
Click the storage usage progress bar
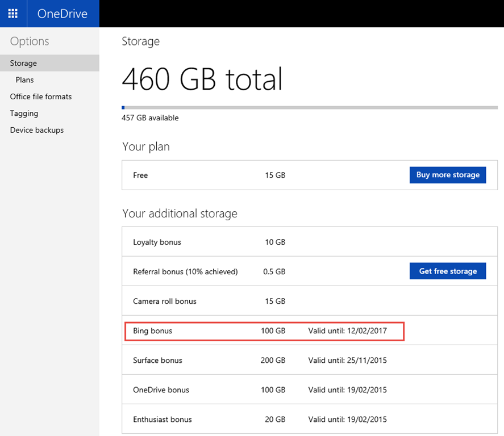tap(309, 107)
